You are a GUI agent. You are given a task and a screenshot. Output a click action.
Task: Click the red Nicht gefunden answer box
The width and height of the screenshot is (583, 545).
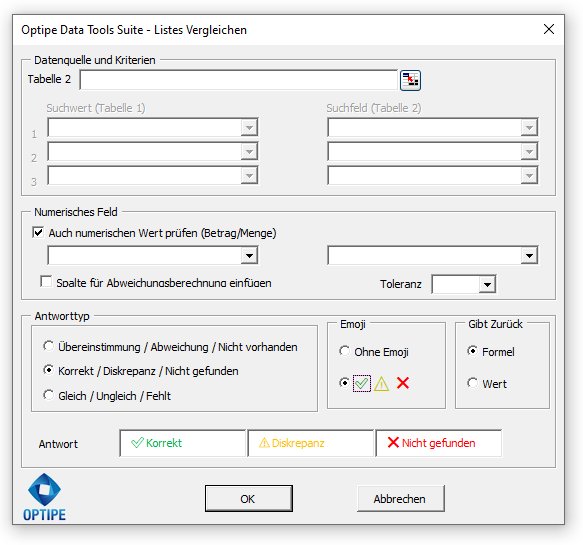[x=439, y=443]
